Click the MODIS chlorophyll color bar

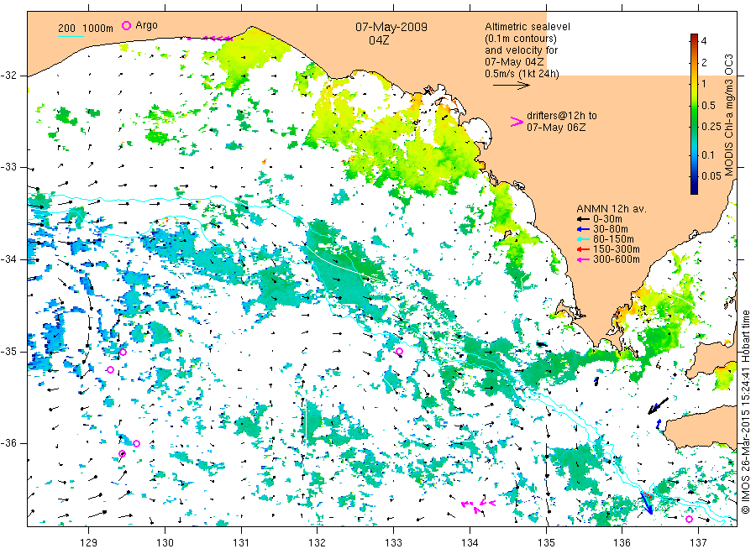click(694, 114)
